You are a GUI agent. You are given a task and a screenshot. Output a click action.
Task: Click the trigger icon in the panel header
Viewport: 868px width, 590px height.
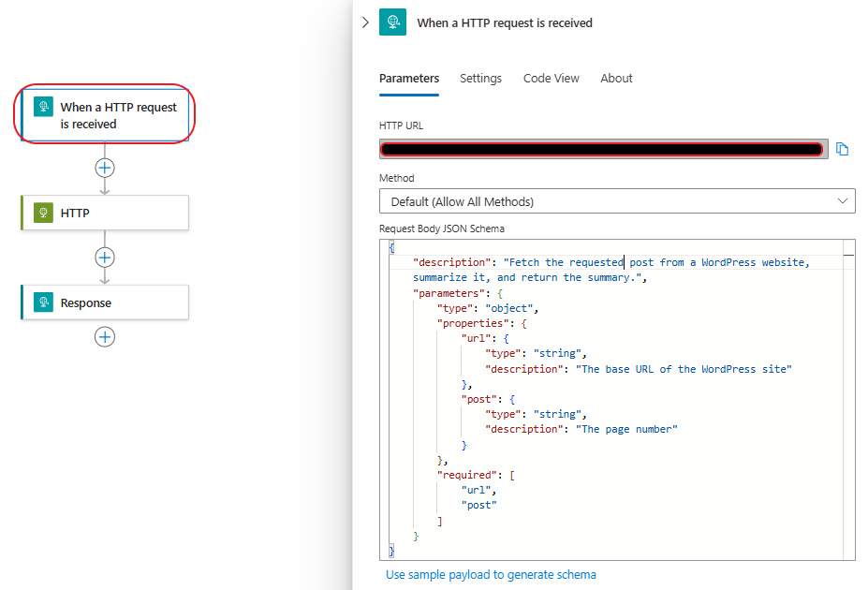point(392,22)
